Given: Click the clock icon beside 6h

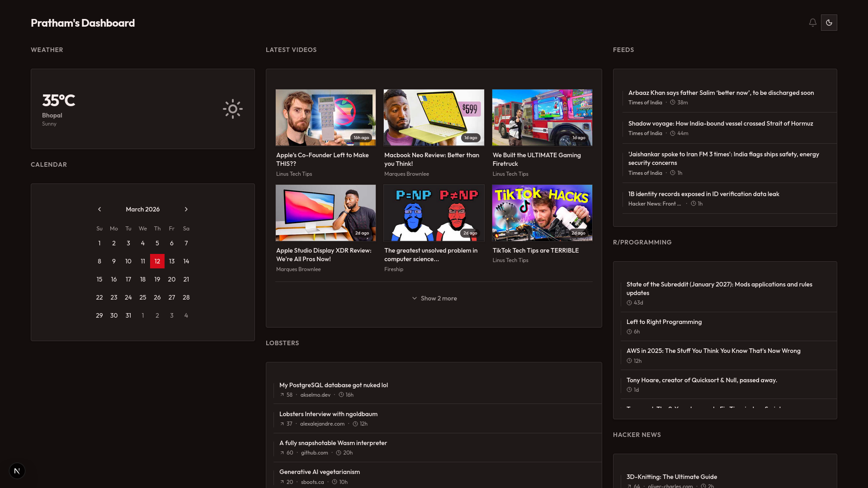Looking at the screenshot, I should click(629, 332).
